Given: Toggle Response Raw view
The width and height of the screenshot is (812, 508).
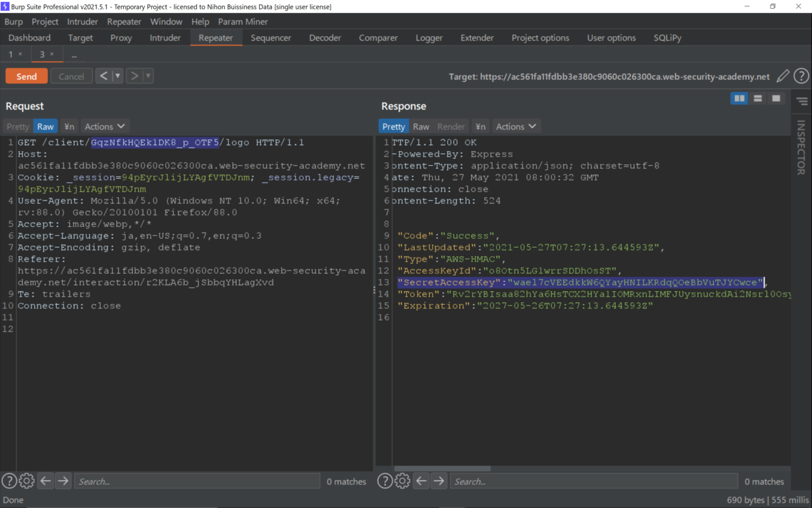Looking at the screenshot, I should click(421, 127).
